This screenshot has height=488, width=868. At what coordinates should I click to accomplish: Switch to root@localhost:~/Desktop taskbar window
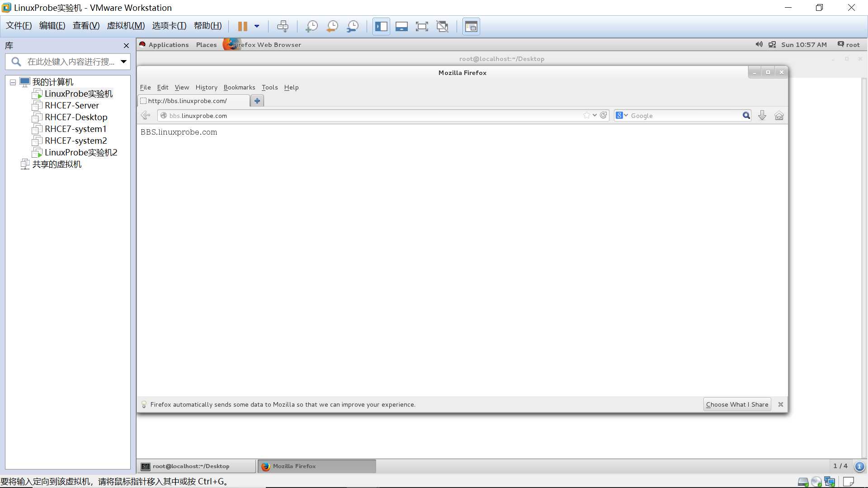(x=197, y=466)
